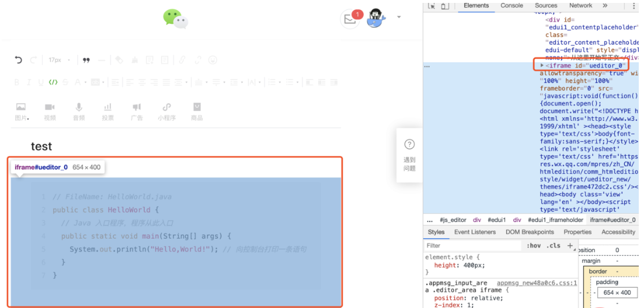
Task: Toggle the device toolbar icon in DevTools
Action: [x=445, y=6]
